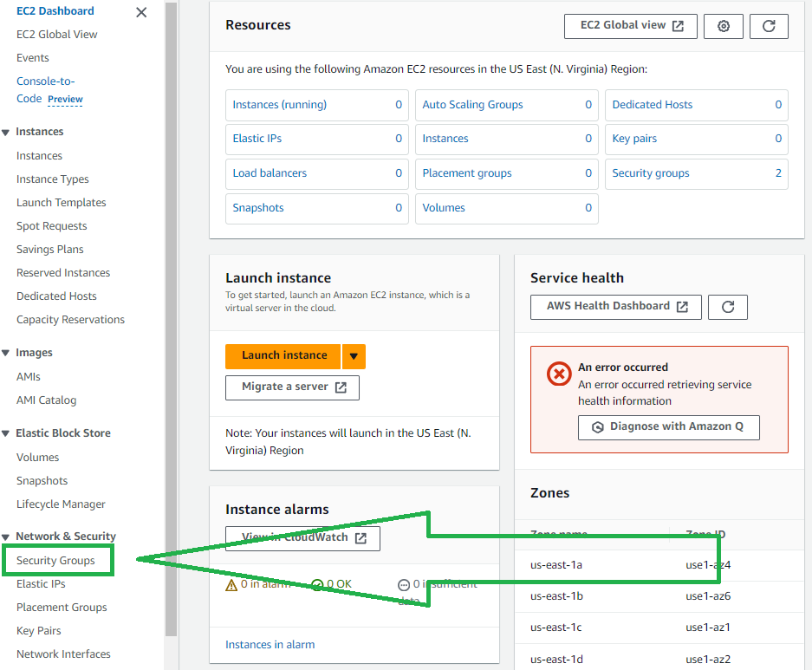Open Placement Groups in sidebar

[62, 607]
